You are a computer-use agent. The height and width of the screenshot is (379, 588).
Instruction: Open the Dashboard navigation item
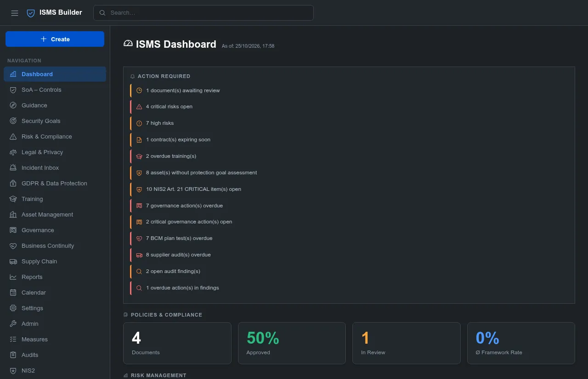click(55, 74)
